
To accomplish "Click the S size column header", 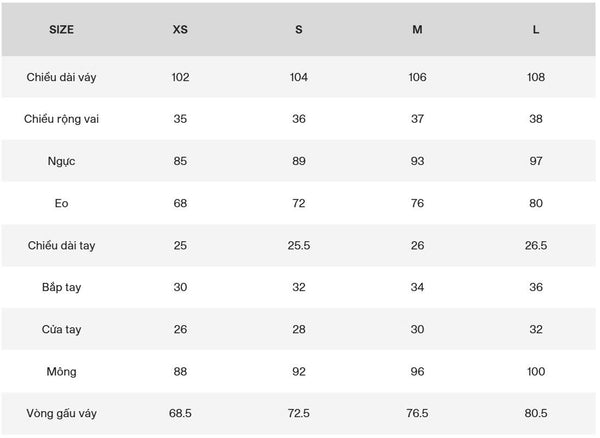I will 299,29.
